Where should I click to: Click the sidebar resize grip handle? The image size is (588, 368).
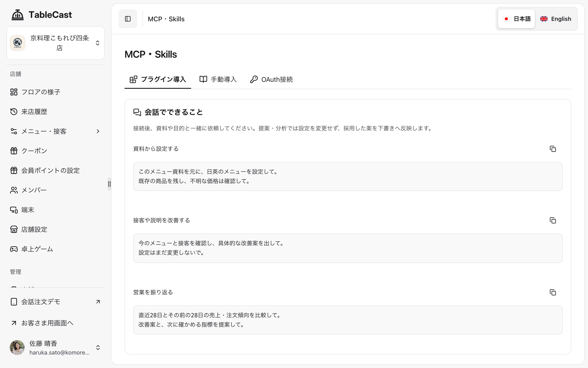(x=109, y=184)
